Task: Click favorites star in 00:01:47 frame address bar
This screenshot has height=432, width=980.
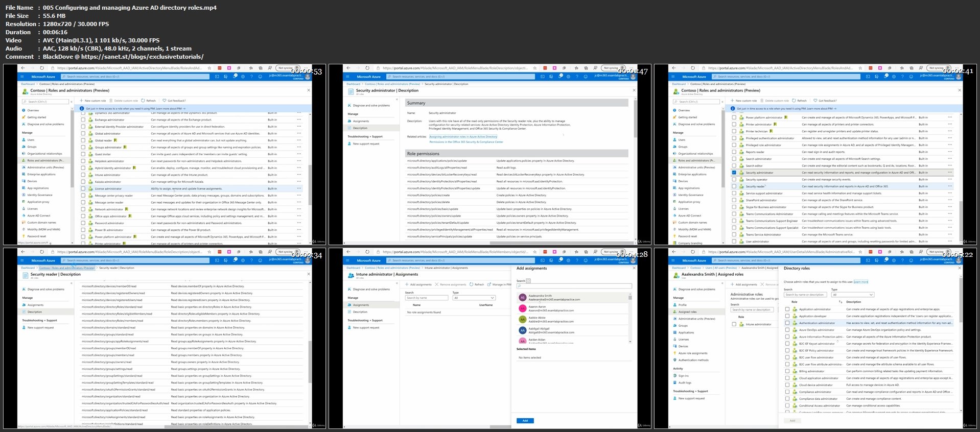Action: coord(534,68)
